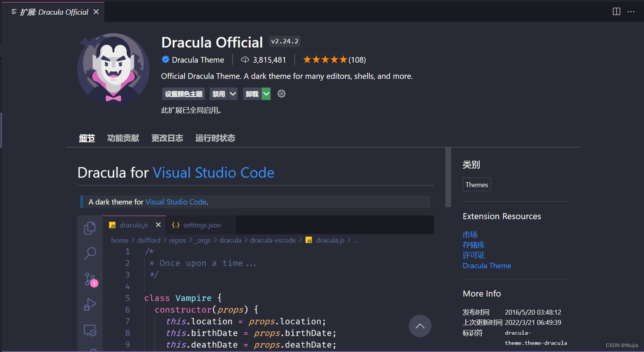Image resolution: width=644 pixels, height=352 pixels.
Task: Click the 设置颜色主题 button
Action: 184,94
